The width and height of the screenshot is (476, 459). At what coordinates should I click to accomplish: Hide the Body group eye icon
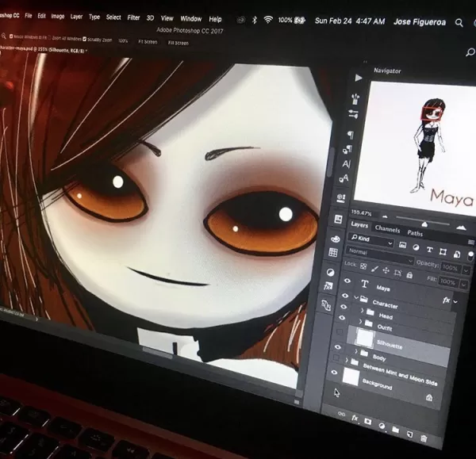click(x=338, y=346)
